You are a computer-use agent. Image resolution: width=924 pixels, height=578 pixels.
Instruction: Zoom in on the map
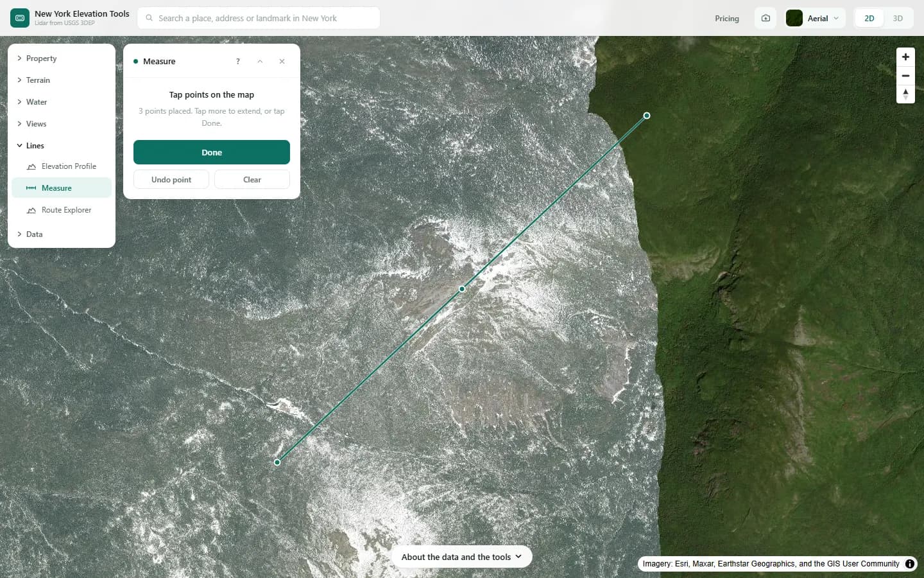coord(905,57)
